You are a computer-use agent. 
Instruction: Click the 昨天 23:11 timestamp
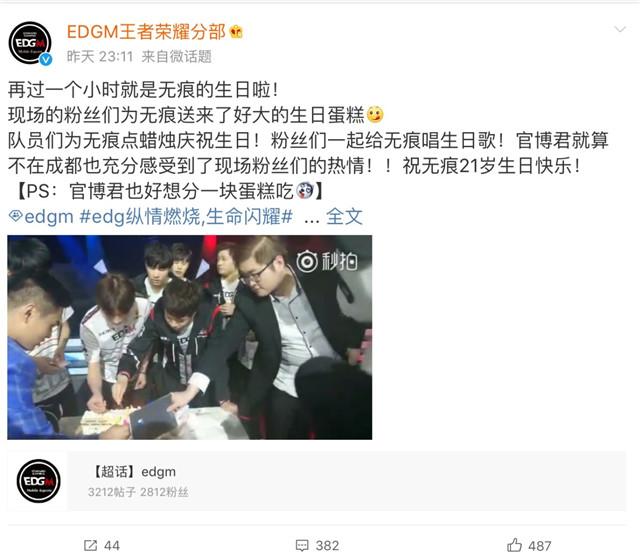click(100, 56)
